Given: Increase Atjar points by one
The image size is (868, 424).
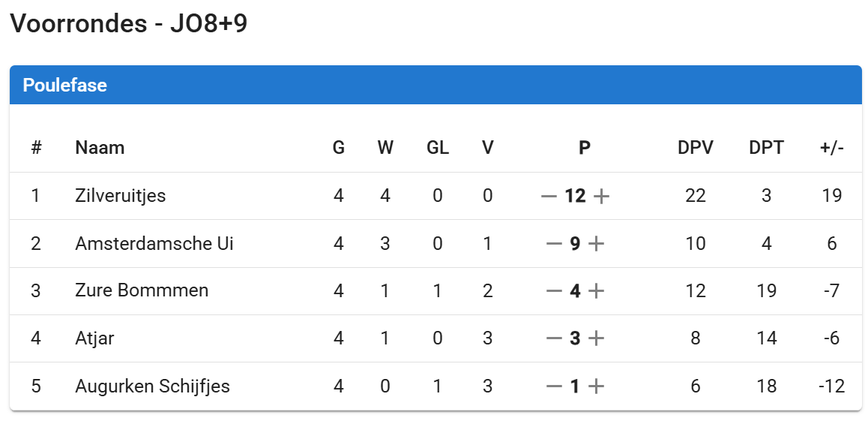Looking at the screenshot, I should click(596, 338).
